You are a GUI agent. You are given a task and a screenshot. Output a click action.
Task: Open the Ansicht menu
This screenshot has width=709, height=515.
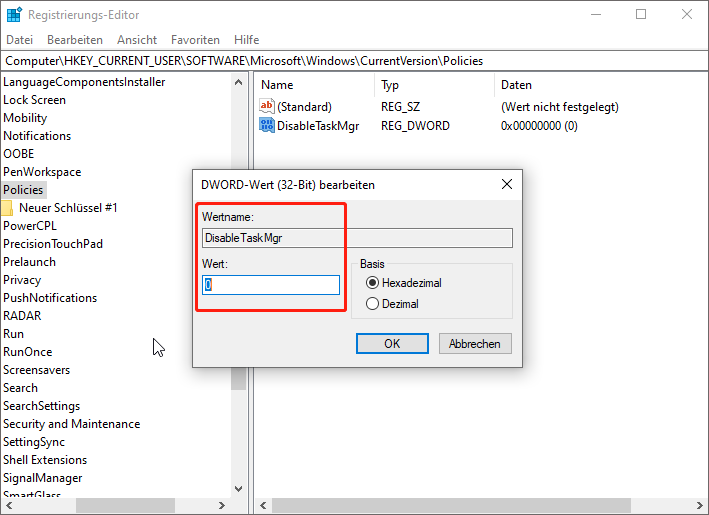pyautogui.click(x=137, y=40)
